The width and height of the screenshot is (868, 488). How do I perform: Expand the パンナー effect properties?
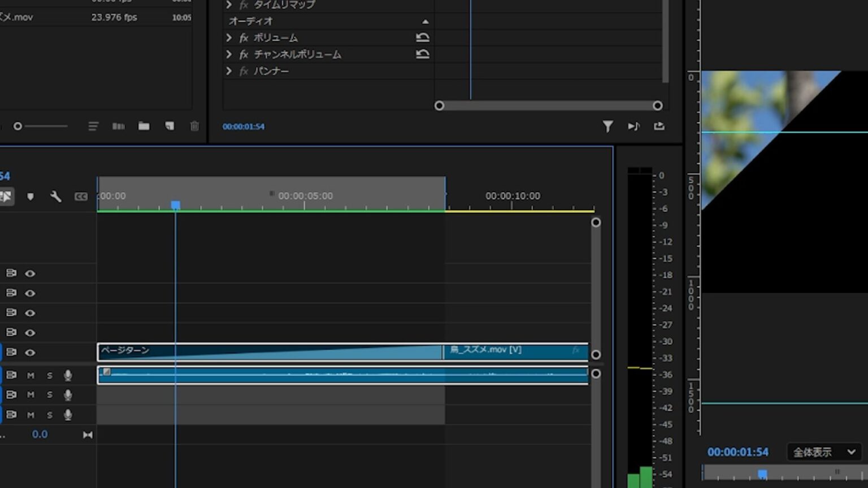point(229,71)
